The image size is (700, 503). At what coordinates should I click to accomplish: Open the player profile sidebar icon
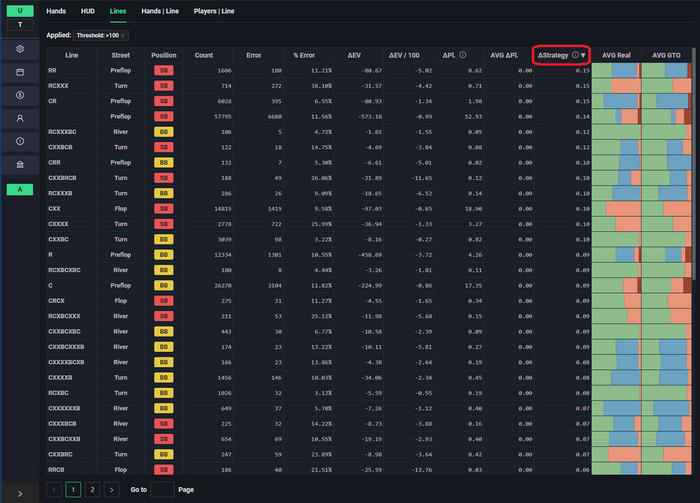[x=20, y=118]
